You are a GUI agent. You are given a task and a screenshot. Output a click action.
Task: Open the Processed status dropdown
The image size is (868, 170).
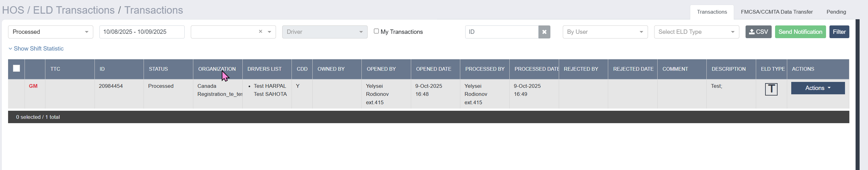(51, 32)
